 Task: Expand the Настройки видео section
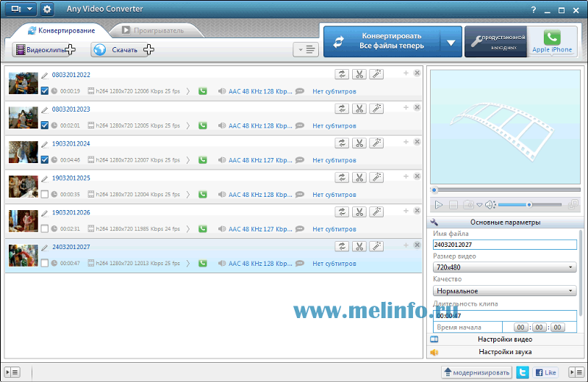(505, 339)
